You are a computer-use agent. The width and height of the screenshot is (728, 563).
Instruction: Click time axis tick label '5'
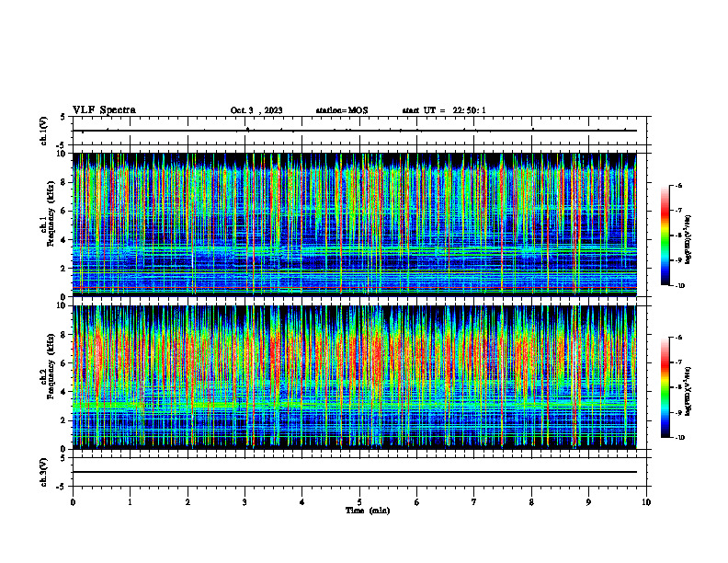(359, 502)
